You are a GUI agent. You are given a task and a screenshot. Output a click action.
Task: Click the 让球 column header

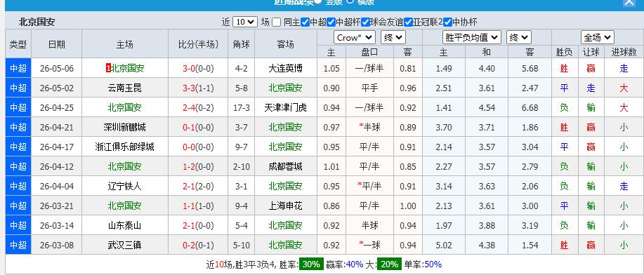[x=591, y=52]
